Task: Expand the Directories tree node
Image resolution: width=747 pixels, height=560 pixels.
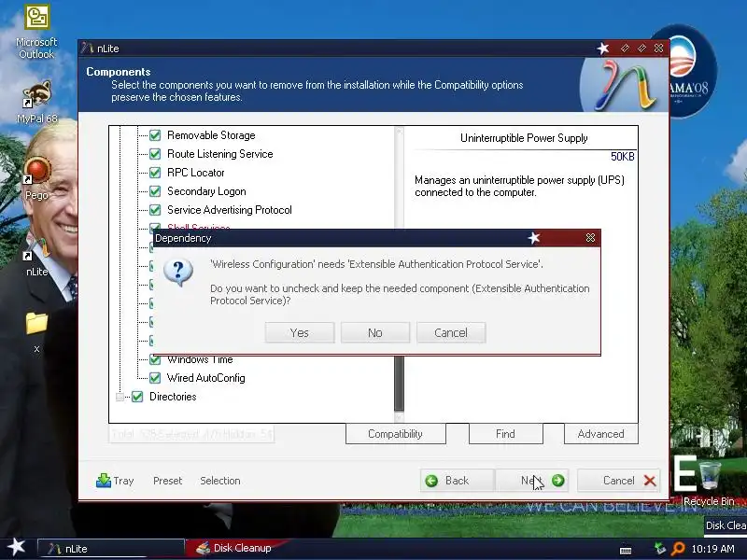Action: pos(120,397)
